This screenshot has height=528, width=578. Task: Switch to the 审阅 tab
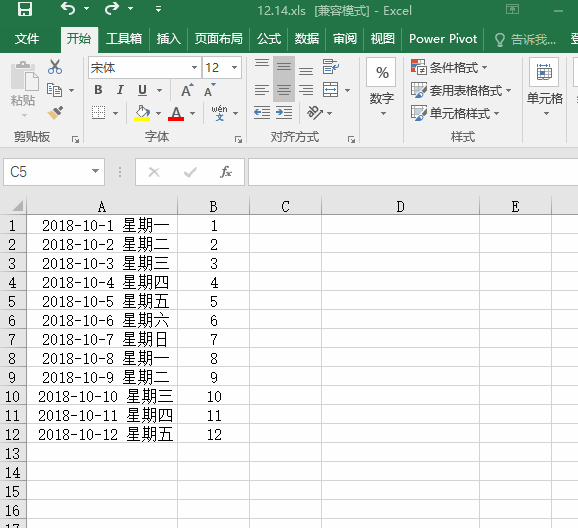coord(345,38)
